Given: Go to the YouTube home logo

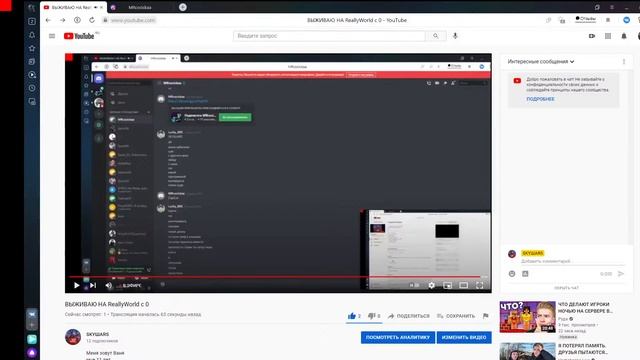Looking at the screenshot, I should coord(79,36).
